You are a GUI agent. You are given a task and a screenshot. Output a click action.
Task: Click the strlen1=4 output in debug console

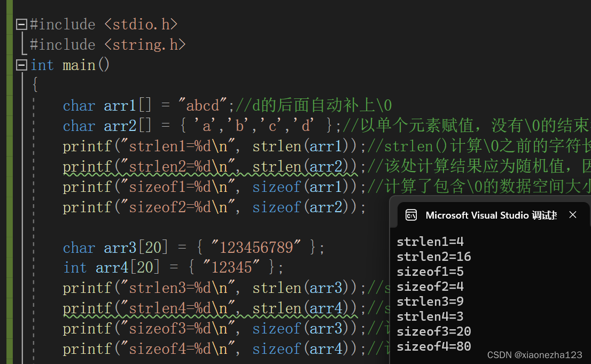pos(430,241)
